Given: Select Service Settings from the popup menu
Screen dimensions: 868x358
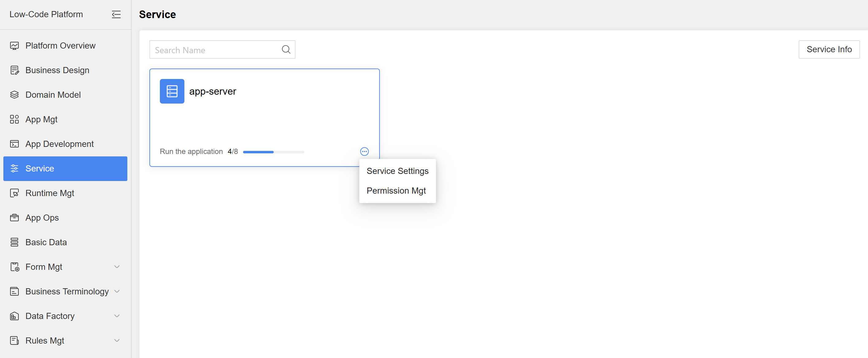Looking at the screenshot, I should [x=397, y=171].
